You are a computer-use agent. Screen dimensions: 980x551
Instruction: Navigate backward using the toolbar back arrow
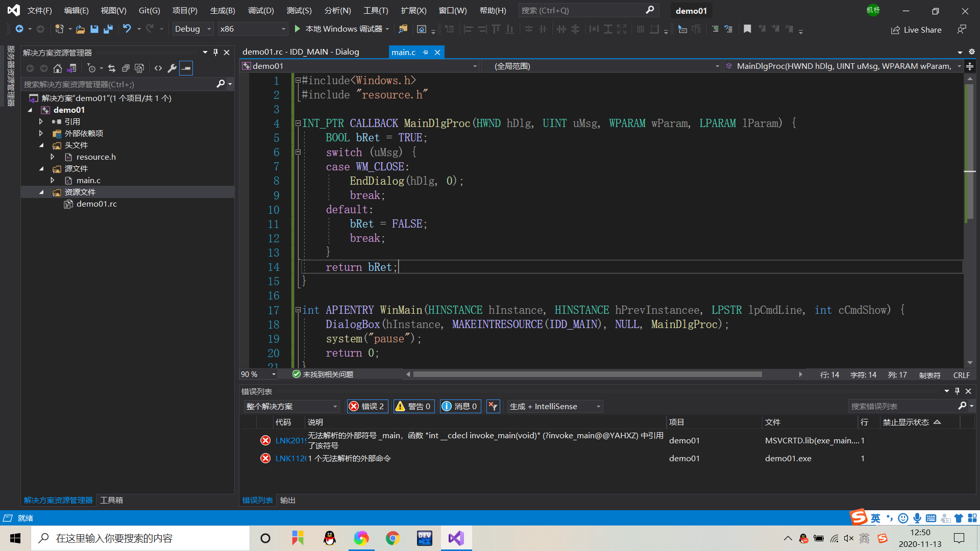coord(19,29)
